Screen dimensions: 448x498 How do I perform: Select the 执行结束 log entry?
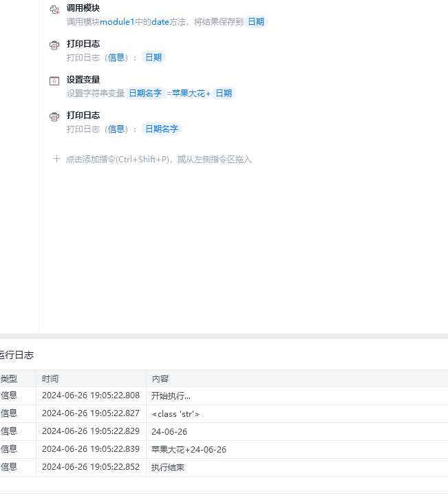point(168,468)
